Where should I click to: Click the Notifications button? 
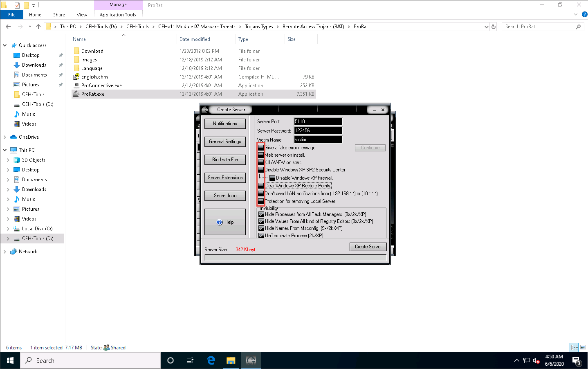225,124
